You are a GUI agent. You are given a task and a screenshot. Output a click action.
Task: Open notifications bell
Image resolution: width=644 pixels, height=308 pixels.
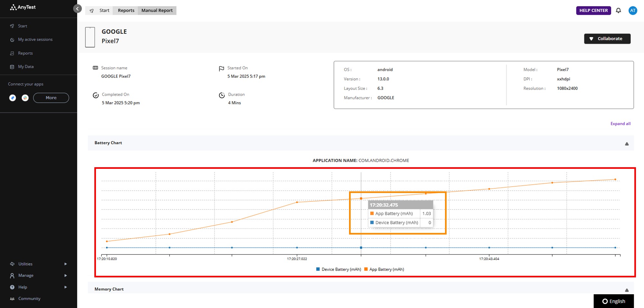618,10
